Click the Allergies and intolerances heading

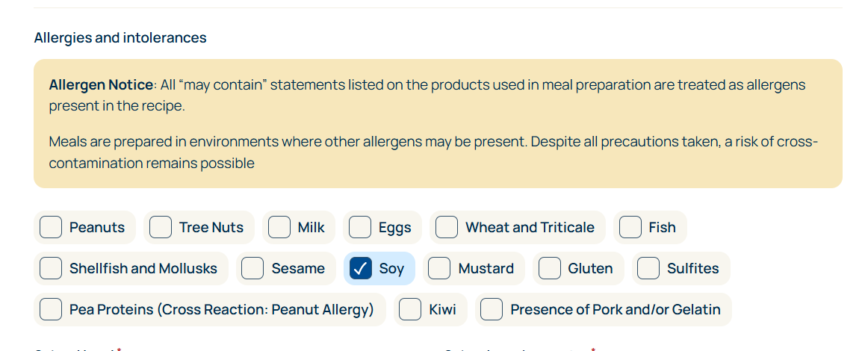click(120, 37)
